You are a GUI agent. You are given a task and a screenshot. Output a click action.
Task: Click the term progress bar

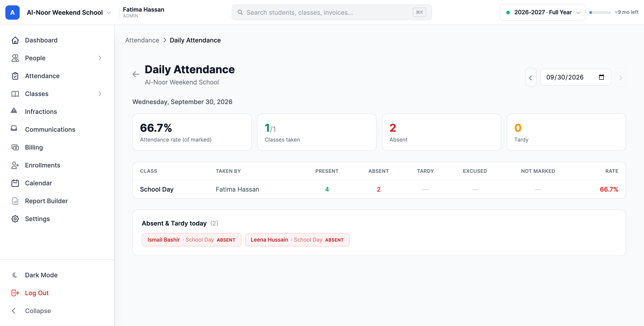pyautogui.click(x=600, y=12)
